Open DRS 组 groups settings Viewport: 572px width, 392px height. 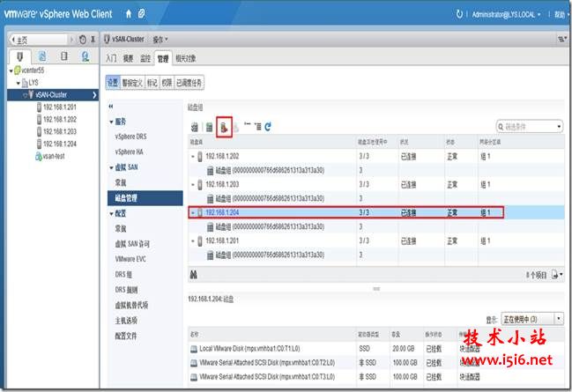(x=123, y=275)
